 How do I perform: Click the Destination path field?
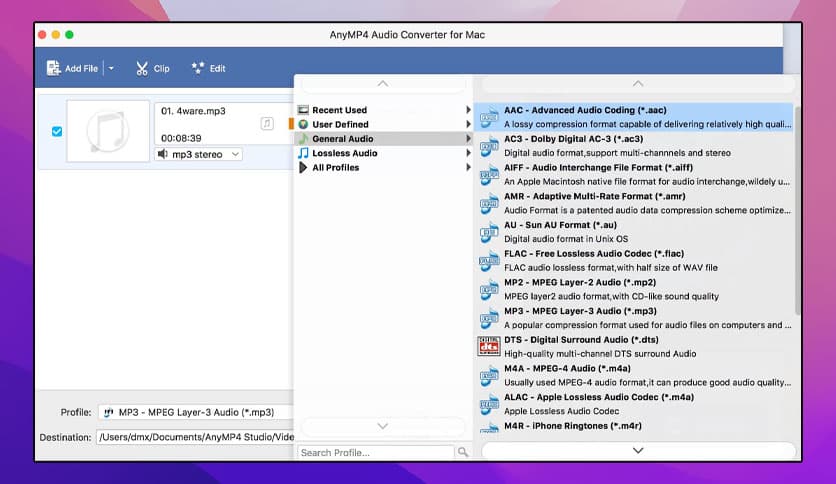point(195,437)
